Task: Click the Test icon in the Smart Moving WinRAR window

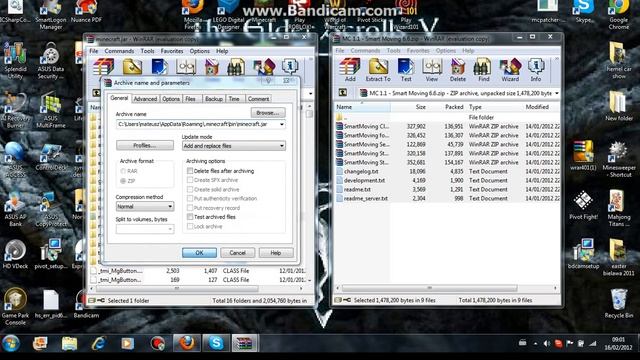Action: [x=406, y=70]
